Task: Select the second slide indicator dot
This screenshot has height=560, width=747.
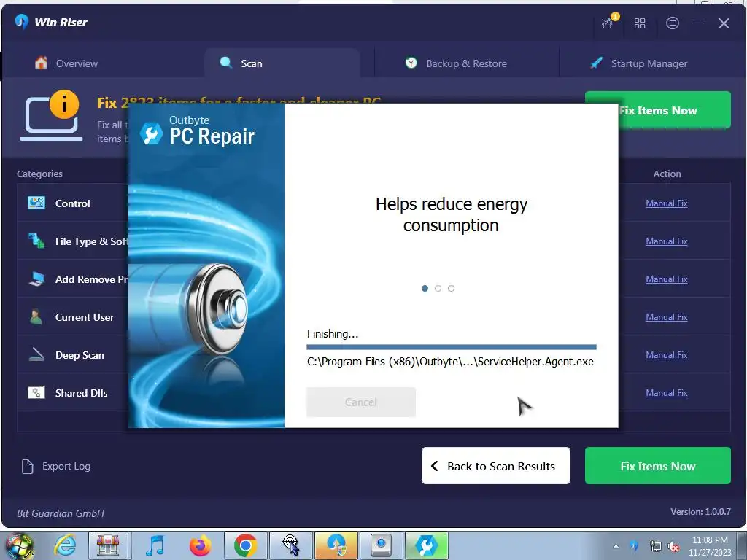Action: [438, 288]
